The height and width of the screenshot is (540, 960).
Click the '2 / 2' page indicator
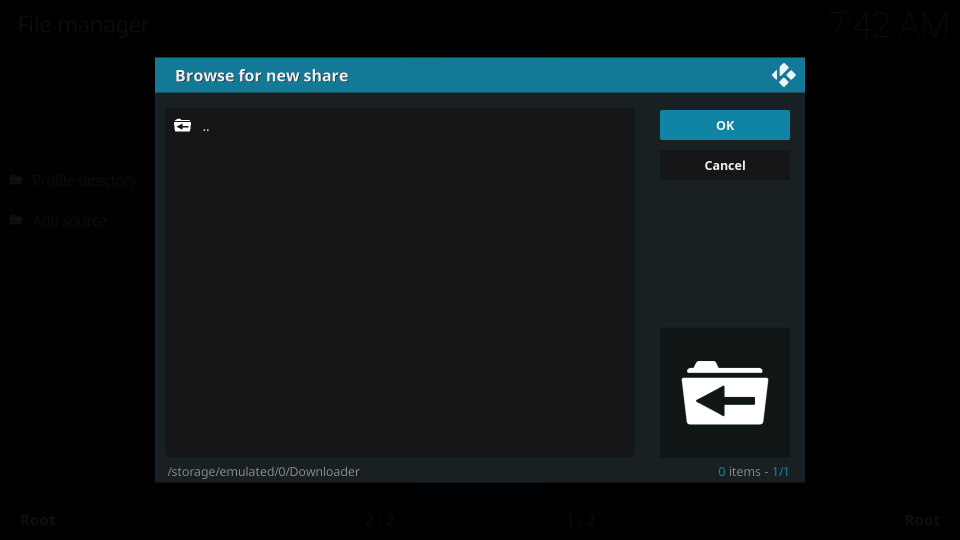[380, 520]
